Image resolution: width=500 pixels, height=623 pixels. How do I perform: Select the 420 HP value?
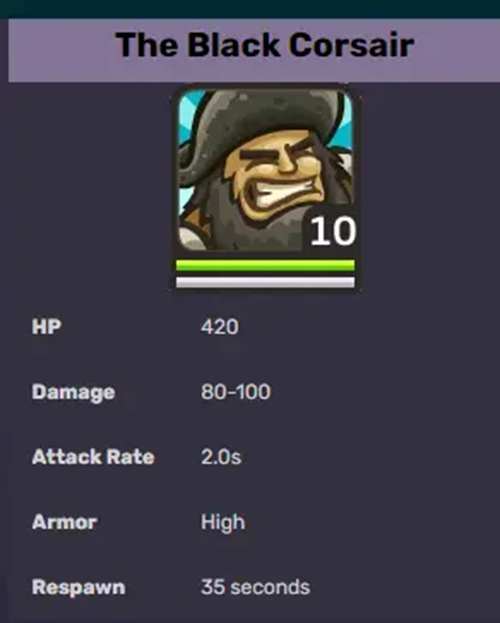220,327
